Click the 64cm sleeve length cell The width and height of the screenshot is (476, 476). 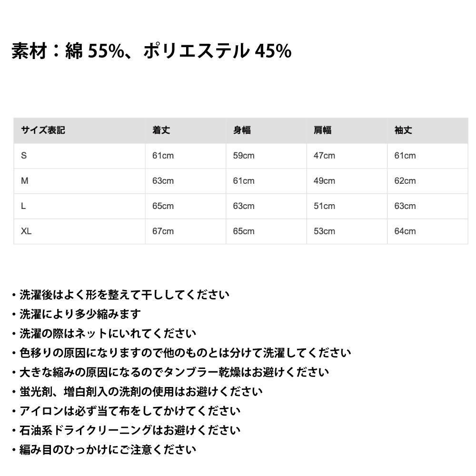pos(405,231)
